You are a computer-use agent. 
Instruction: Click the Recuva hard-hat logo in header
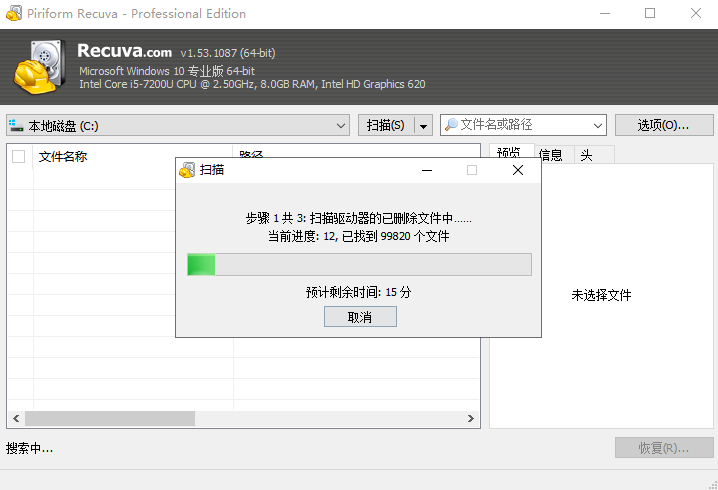pyautogui.click(x=39, y=67)
